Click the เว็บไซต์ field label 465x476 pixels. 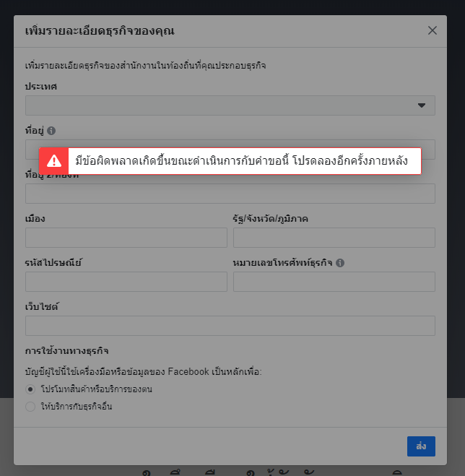coord(42,306)
